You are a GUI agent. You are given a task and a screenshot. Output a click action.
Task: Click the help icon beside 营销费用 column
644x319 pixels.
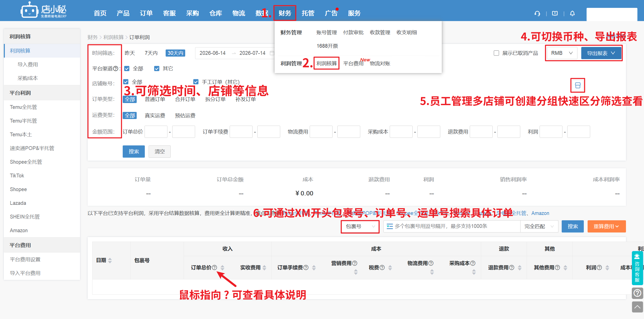(355, 263)
